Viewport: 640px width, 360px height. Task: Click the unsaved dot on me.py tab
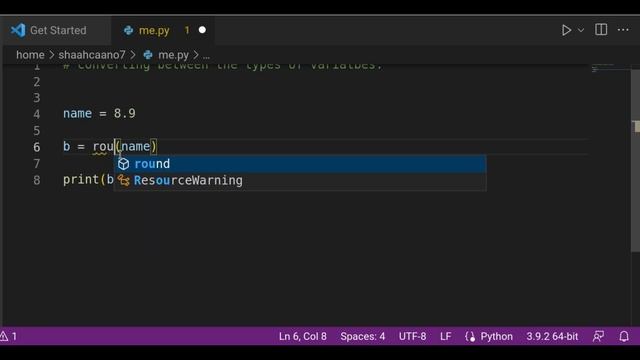tap(202, 30)
